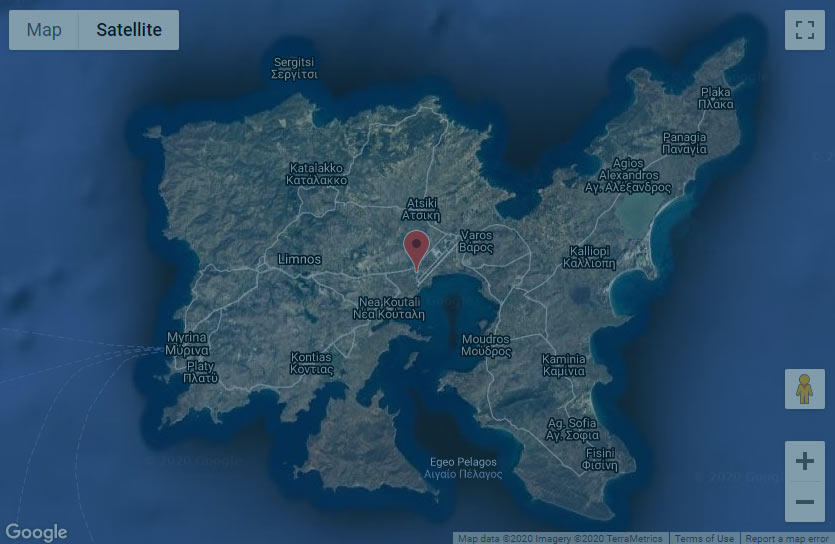
Task: Toggle fullscreen map view
Action: (805, 30)
